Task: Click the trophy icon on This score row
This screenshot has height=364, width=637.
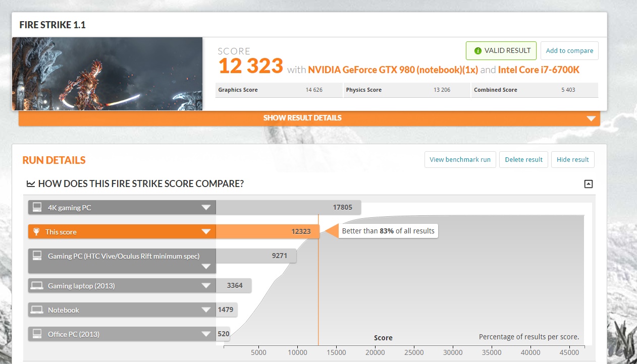Action: tap(36, 232)
